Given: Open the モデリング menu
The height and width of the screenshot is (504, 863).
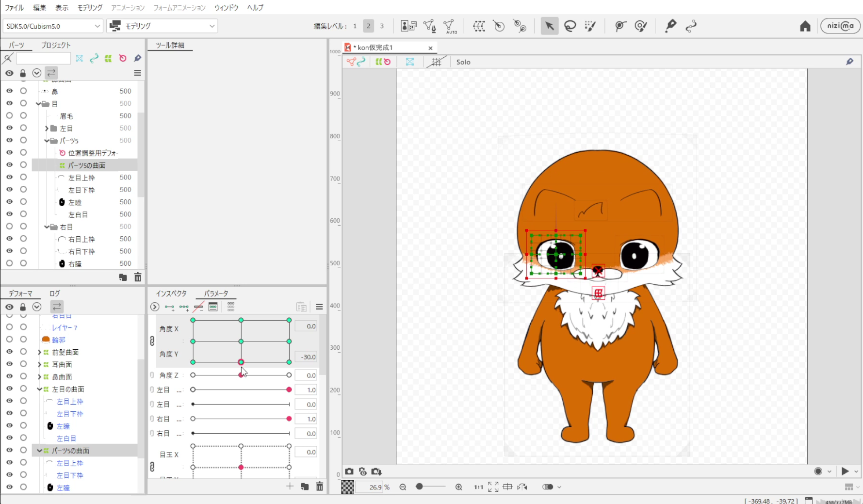Looking at the screenshot, I should tap(90, 8).
